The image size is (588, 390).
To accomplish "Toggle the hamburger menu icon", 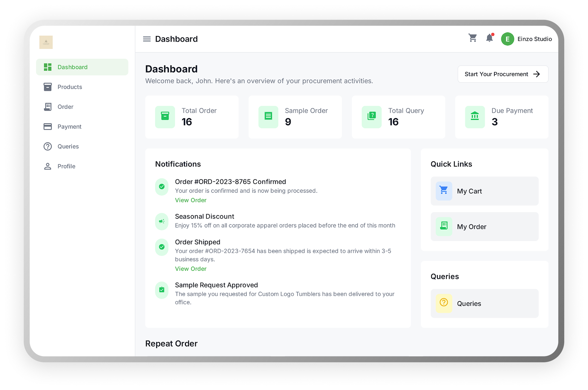I will pos(147,39).
